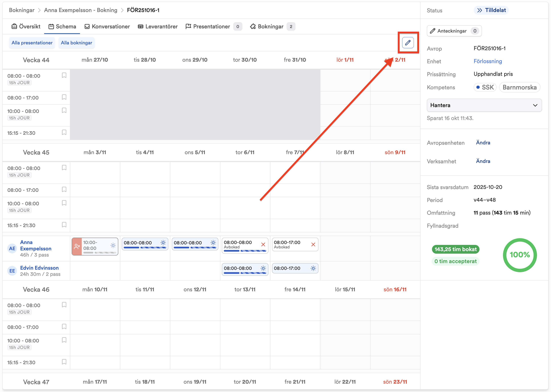Click the Alla bokningar filter button
Screen dimensions: 551x392
pos(76,43)
